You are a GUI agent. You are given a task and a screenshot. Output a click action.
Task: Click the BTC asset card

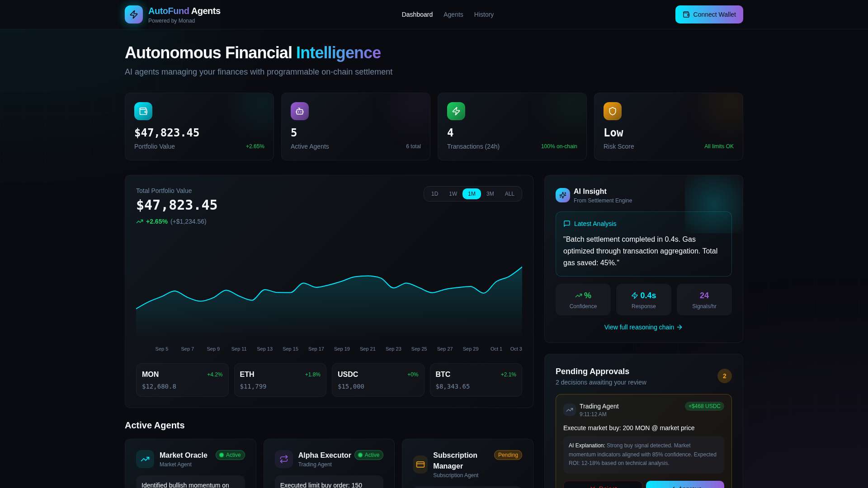(476, 380)
